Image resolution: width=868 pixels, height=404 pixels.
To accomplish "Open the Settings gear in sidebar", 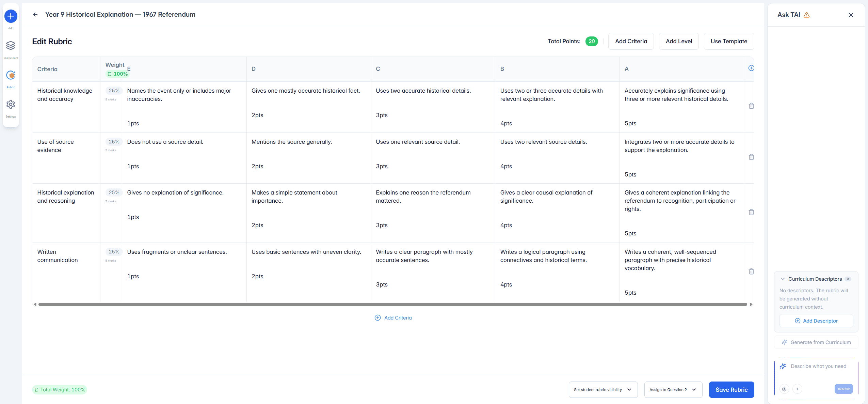I will 11,104.
